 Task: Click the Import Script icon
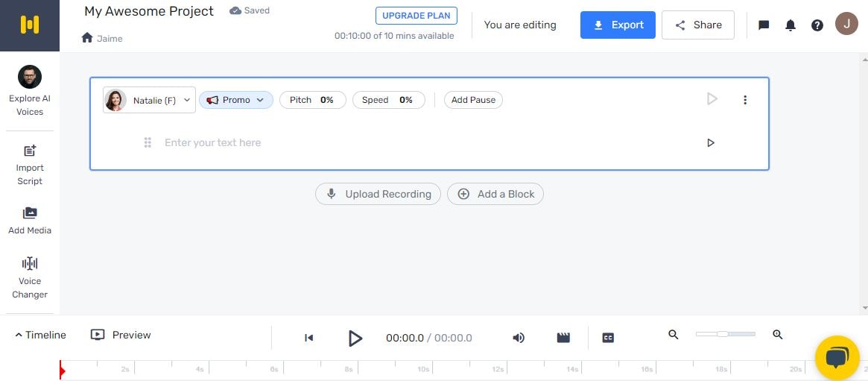[30, 151]
